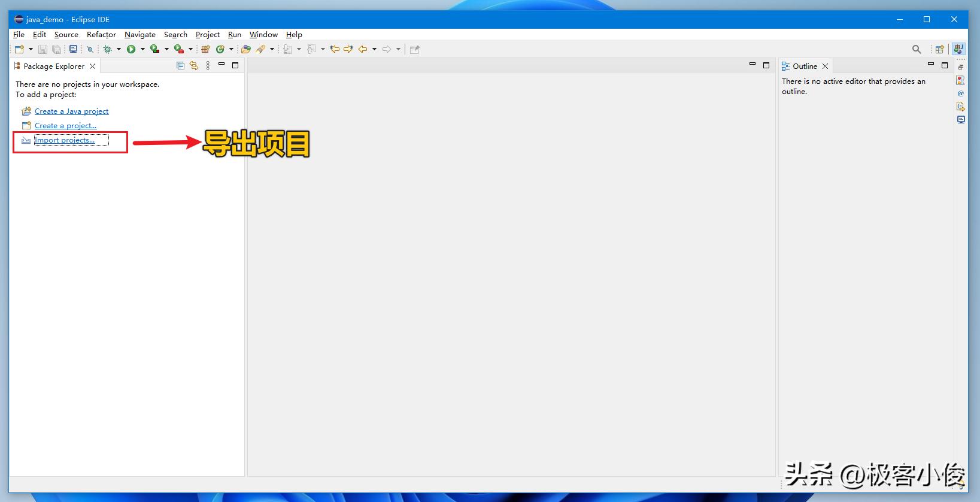Screen dimensions: 980x502
Task: Click the Last Edit Location icon
Action: pos(335,49)
